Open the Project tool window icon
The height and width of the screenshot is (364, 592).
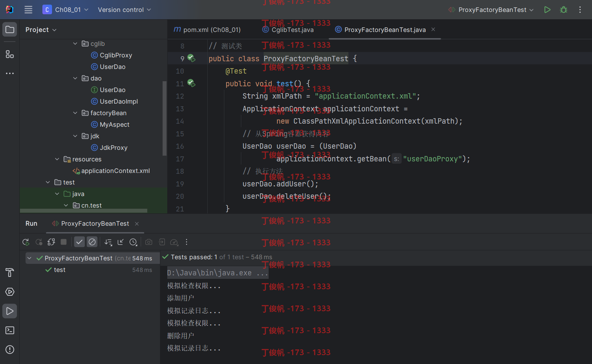(10, 30)
